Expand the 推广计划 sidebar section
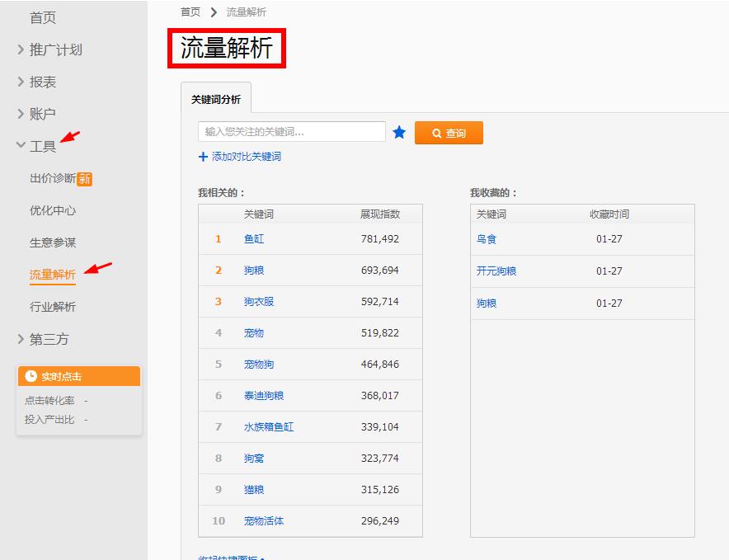Screen dimensions: 729x560 45,49
